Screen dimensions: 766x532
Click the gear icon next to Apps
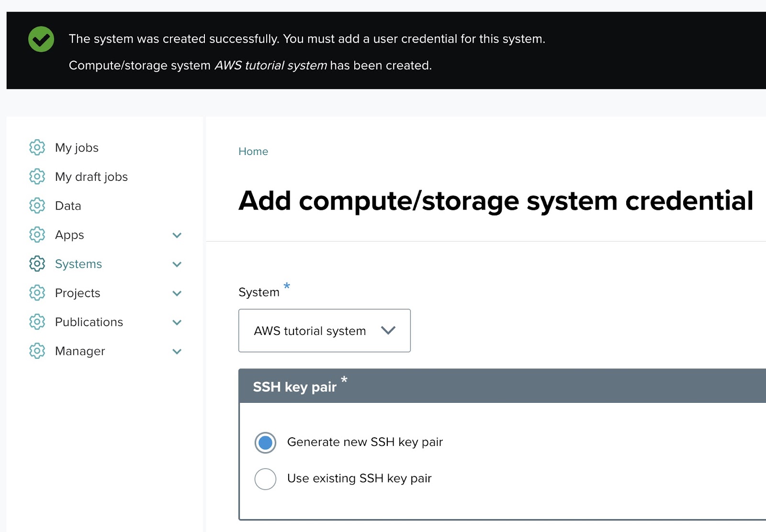tap(37, 235)
